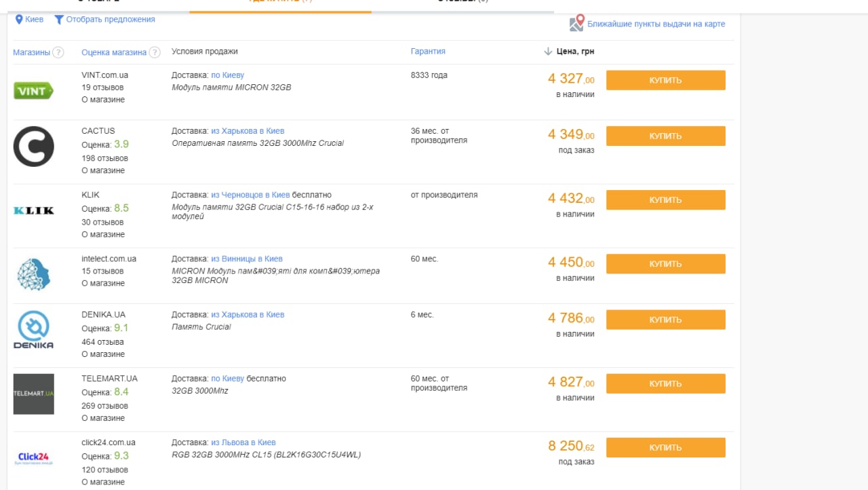Open 15 отзывов for intelect.com.ua
The image size is (868, 490).
point(102,271)
